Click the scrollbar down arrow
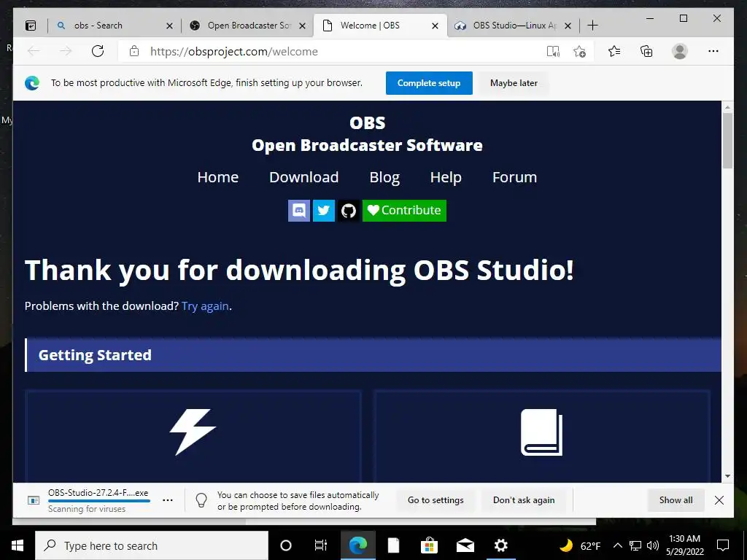 coord(727,475)
